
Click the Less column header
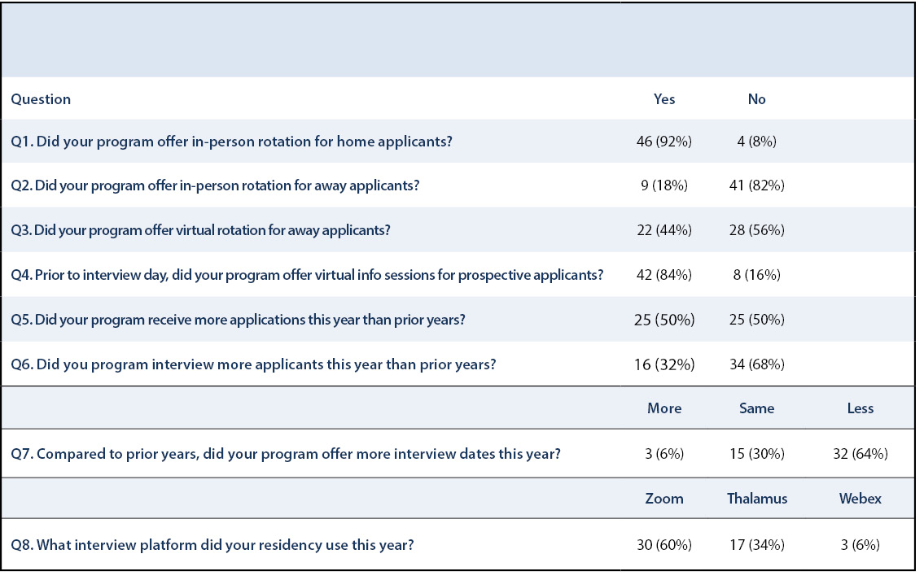[861, 408]
